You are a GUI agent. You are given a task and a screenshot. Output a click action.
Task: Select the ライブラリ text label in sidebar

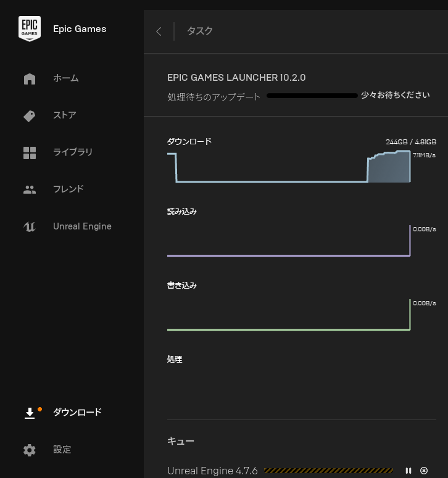pyautogui.click(x=72, y=152)
